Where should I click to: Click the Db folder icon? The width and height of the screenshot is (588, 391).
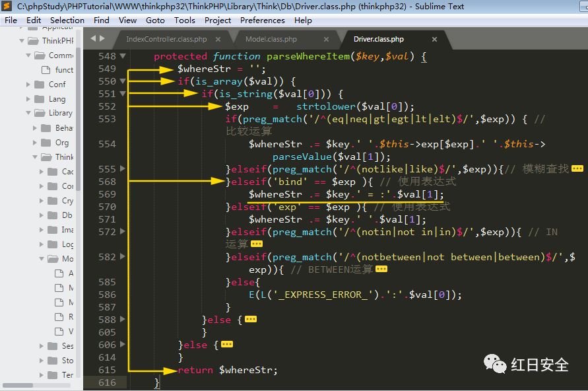(53, 215)
